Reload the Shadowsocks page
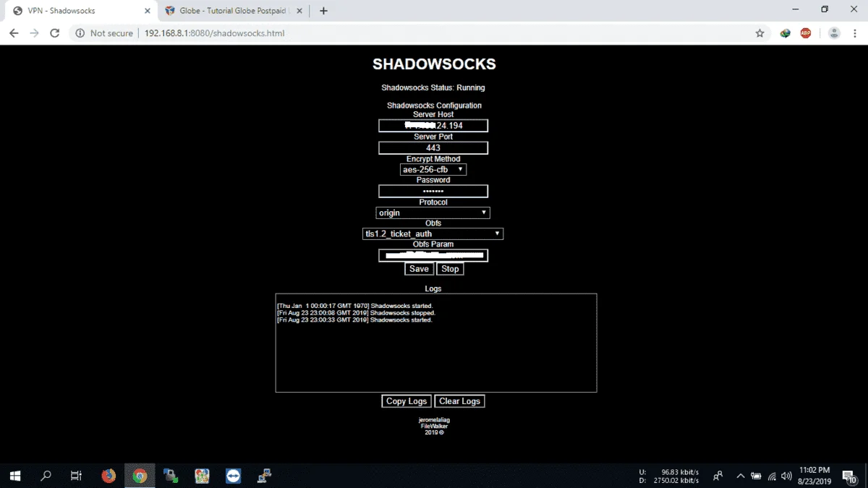868x488 pixels. (54, 33)
